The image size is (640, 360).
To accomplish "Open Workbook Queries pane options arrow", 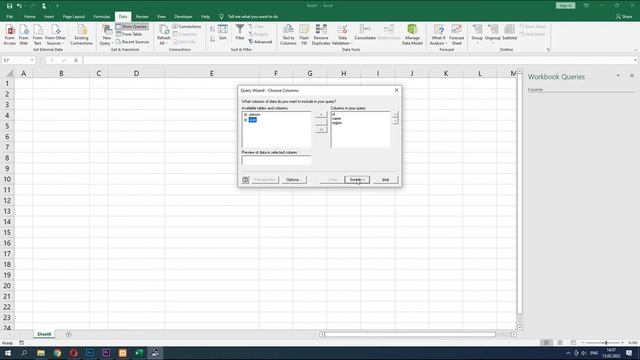I will pyautogui.click(x=618, y=76).
